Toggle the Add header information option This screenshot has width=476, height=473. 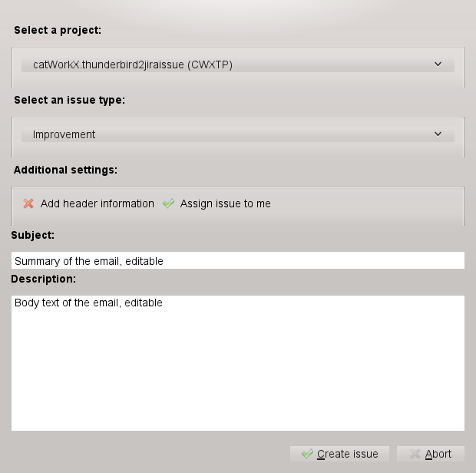tap(98, 203)
